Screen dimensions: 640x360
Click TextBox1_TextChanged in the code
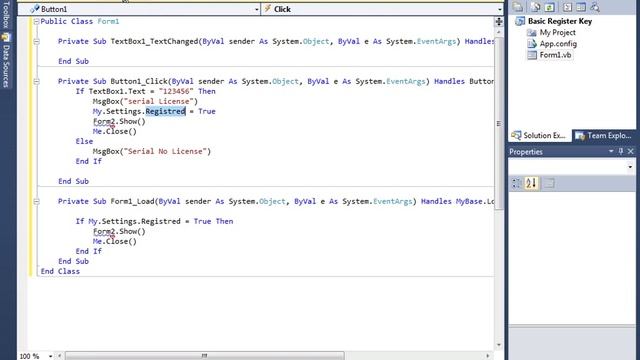[154, 41]
